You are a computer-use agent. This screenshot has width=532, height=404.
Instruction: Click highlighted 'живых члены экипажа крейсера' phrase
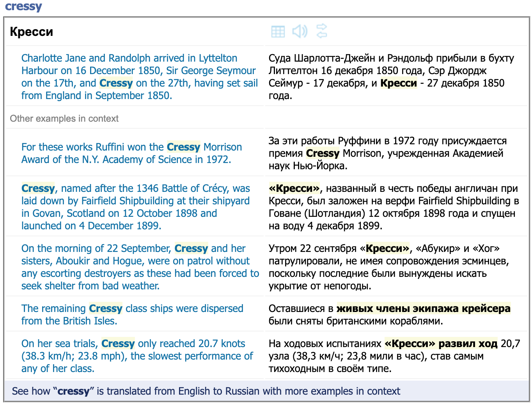pos(423,308)
